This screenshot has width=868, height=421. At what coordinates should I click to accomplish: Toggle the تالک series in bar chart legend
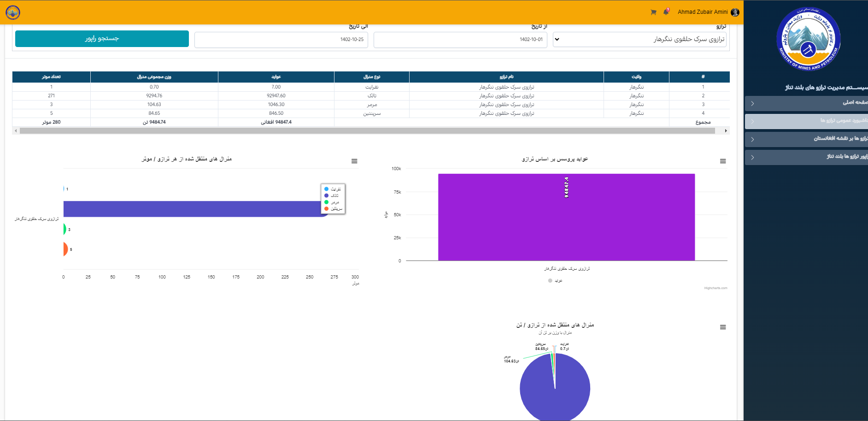(334, 196)
